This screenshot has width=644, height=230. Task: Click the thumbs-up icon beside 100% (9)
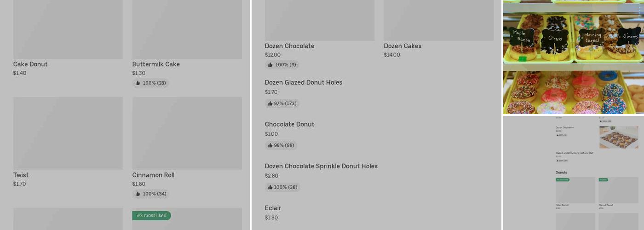(270, 65)
